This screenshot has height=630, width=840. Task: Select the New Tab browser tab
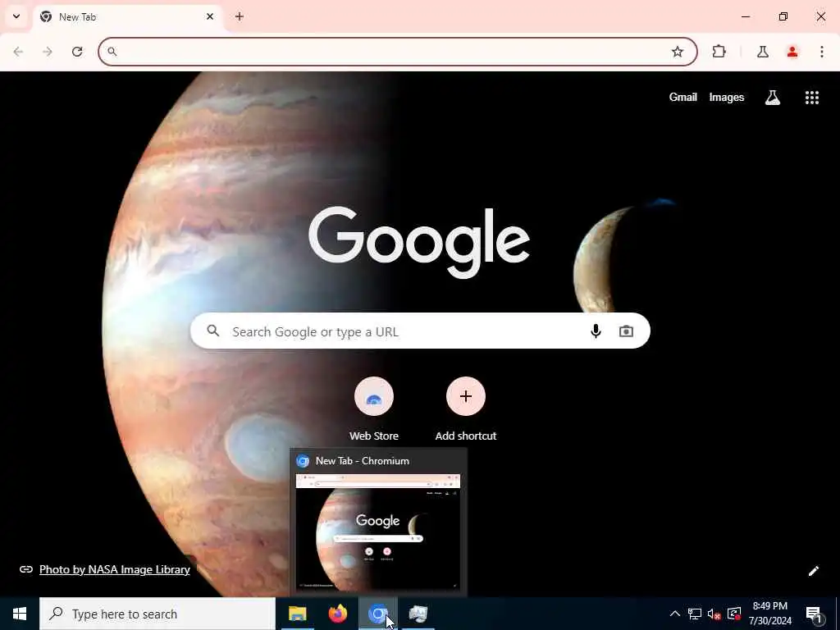129,17
